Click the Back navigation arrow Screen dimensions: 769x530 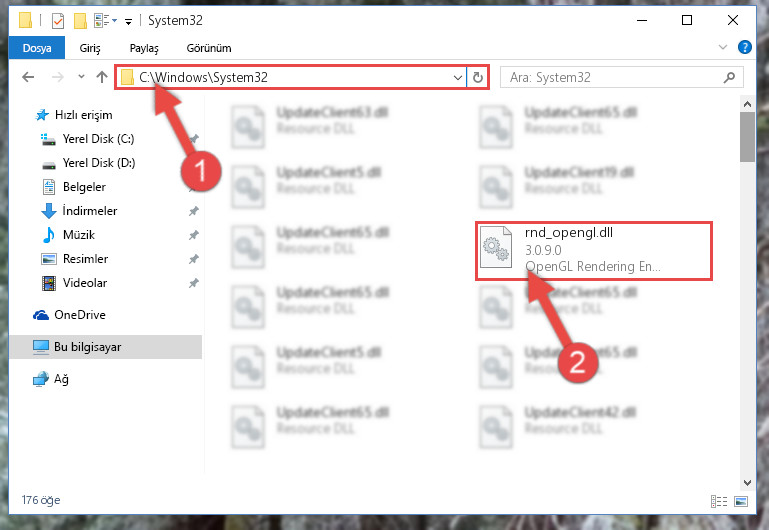click(28, 77)
